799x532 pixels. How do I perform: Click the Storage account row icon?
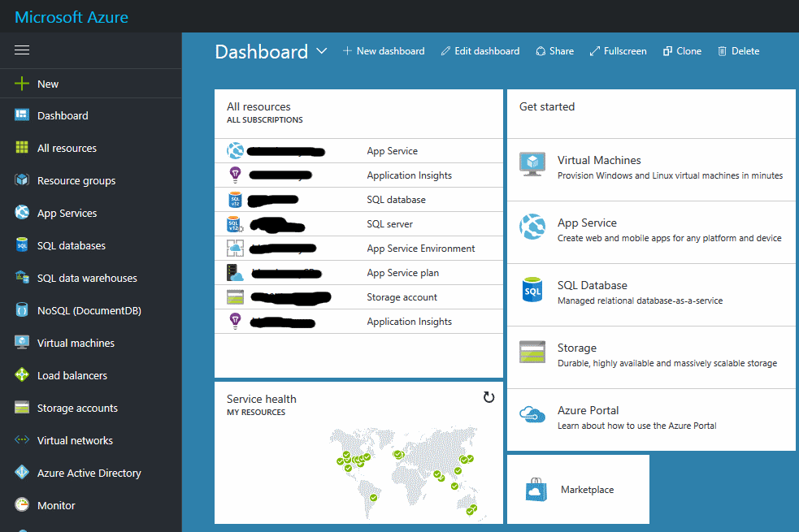(235, 296)
